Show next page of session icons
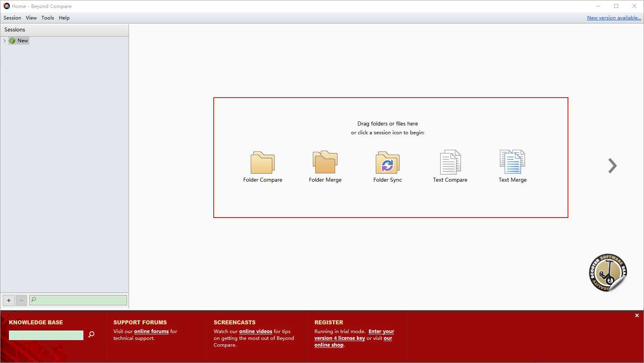This screenshot has width=644, height=363. (x=613, y=166)
